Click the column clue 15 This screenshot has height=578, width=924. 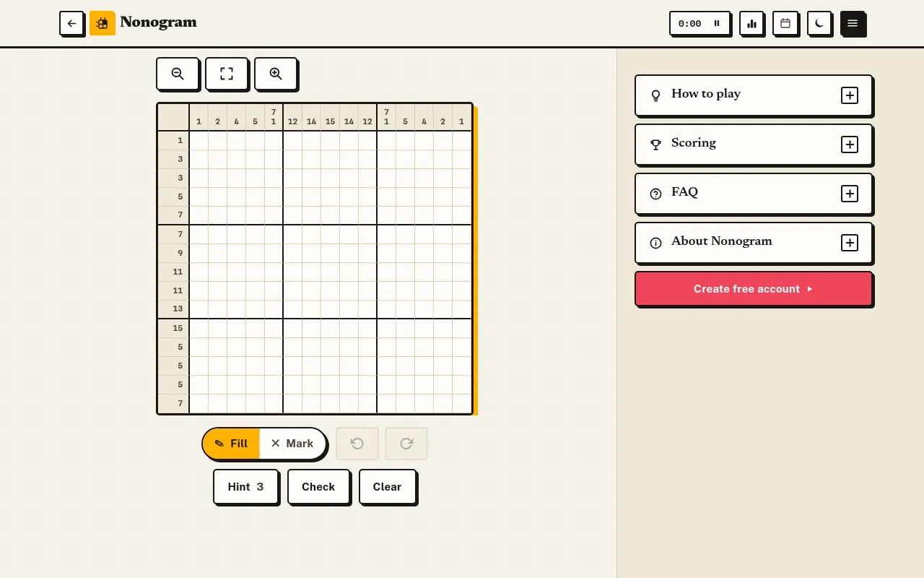(x=330, y=121)
